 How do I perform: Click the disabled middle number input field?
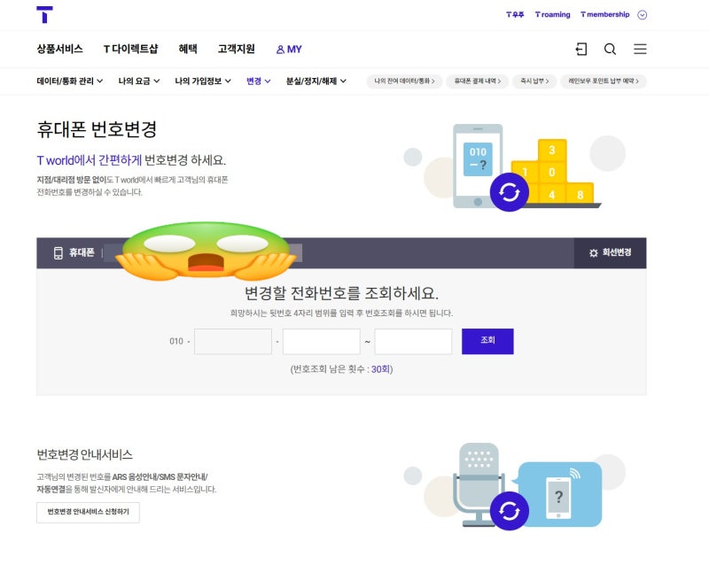point(233,341)
